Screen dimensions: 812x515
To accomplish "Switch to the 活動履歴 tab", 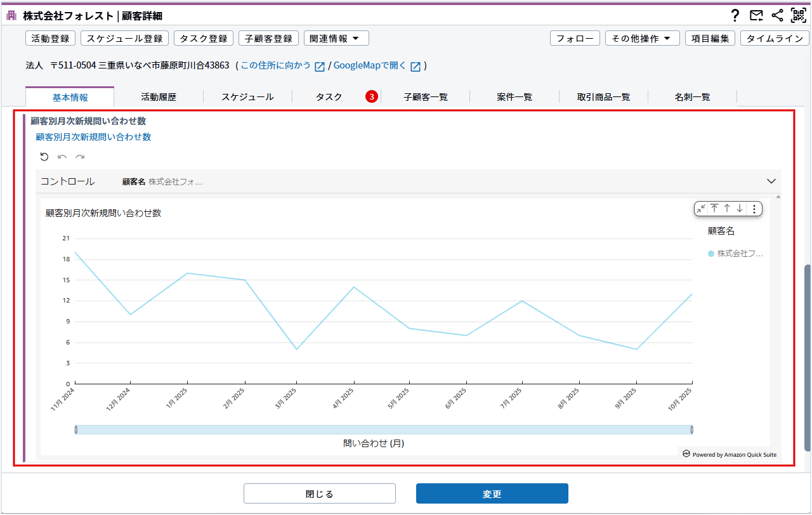I will click(x=159, y=97).
